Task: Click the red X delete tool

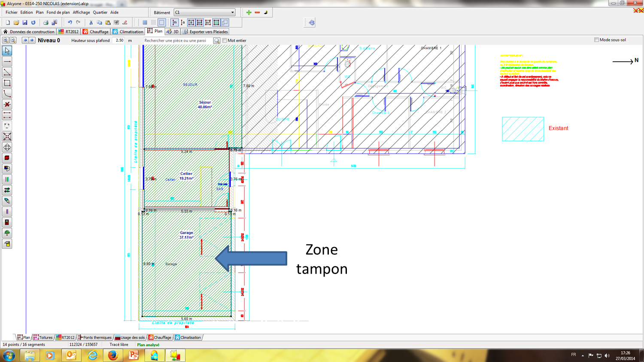Action: click(x=7, y=105)
